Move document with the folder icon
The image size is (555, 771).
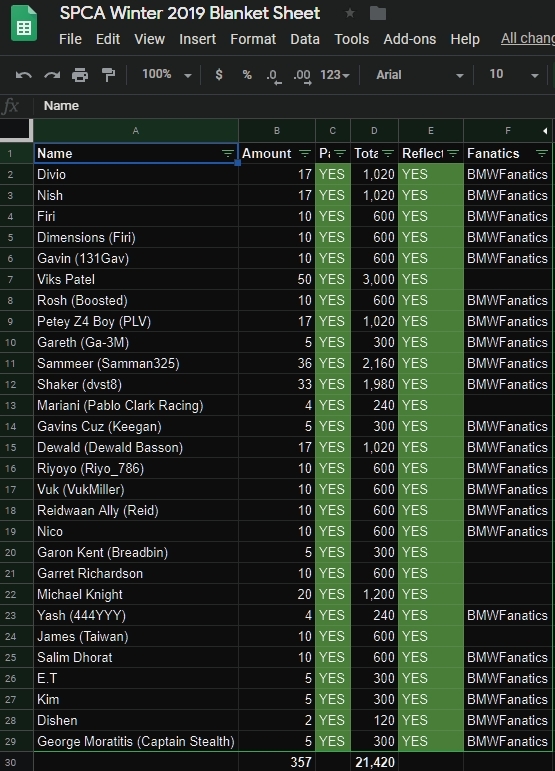pos(378,13)
